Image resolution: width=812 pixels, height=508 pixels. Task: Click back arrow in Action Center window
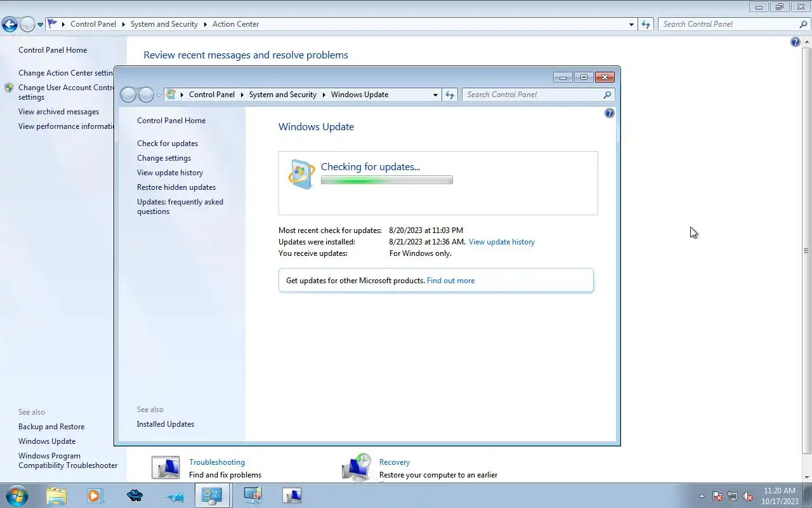[10, 24]
